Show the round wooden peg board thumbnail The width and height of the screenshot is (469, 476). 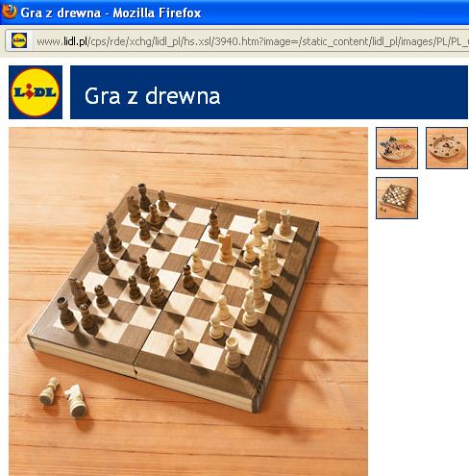pyautogui.click(x=447, y=148)
